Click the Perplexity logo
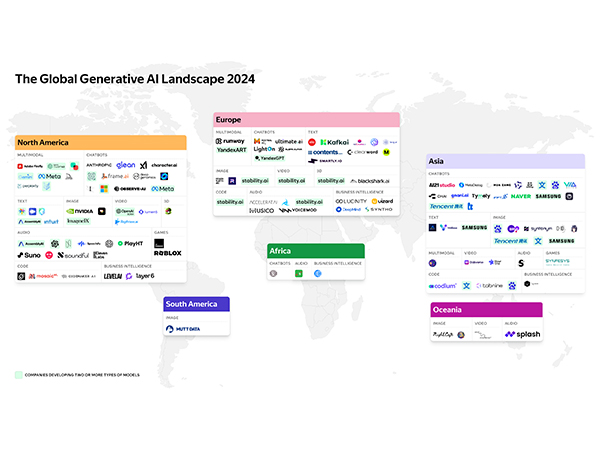600x450 pixels. coord(28,186)
